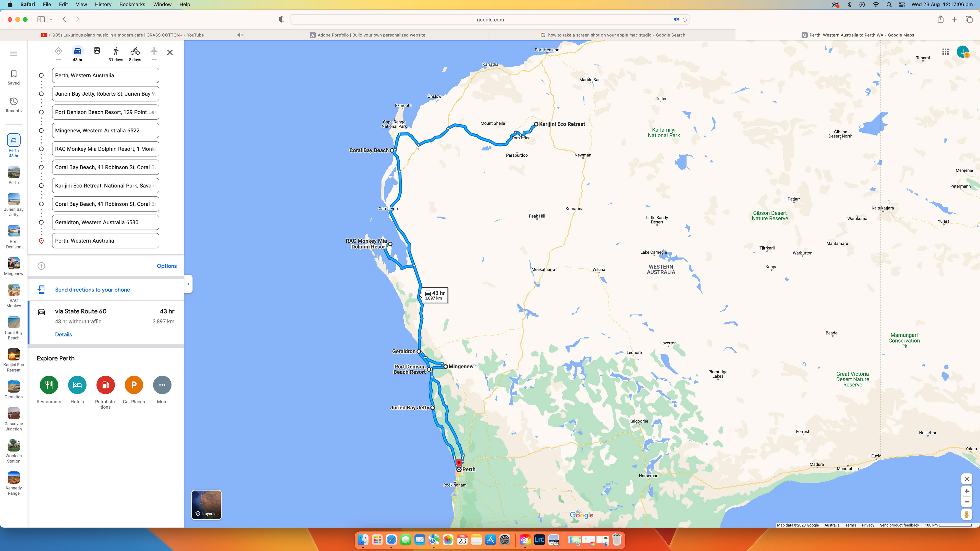This screenshot has height=551, width=980.
Task: Open Safari Share button
Action: [940, 19]
